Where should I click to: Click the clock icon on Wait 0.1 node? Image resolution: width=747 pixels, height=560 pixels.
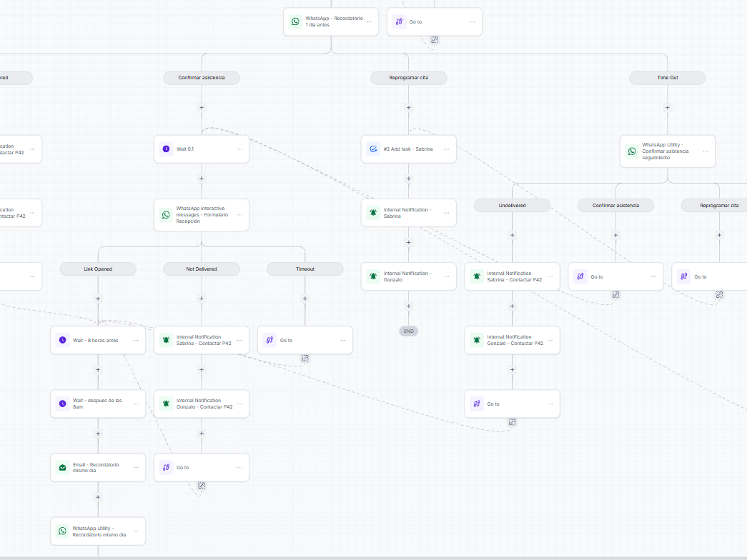coord(166,149)
